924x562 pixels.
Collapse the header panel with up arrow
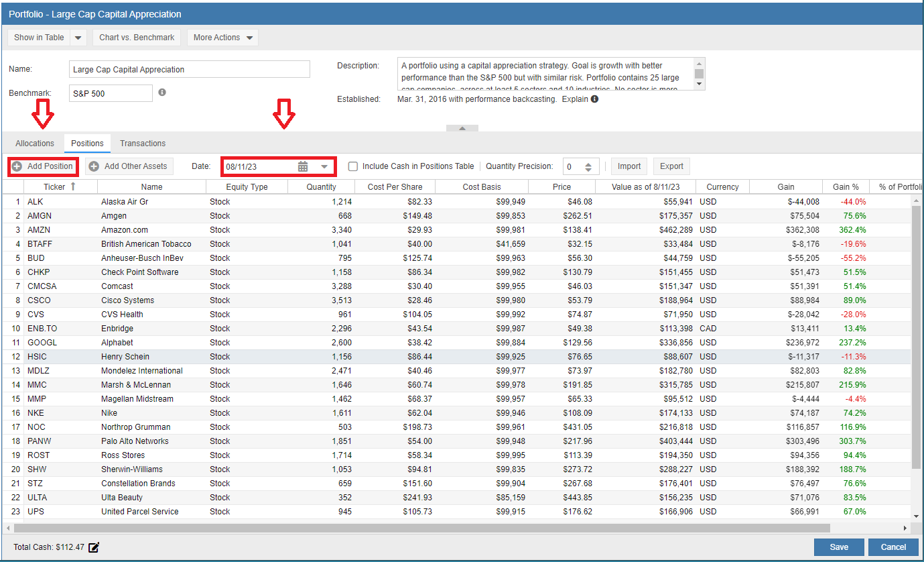(462, 128)
